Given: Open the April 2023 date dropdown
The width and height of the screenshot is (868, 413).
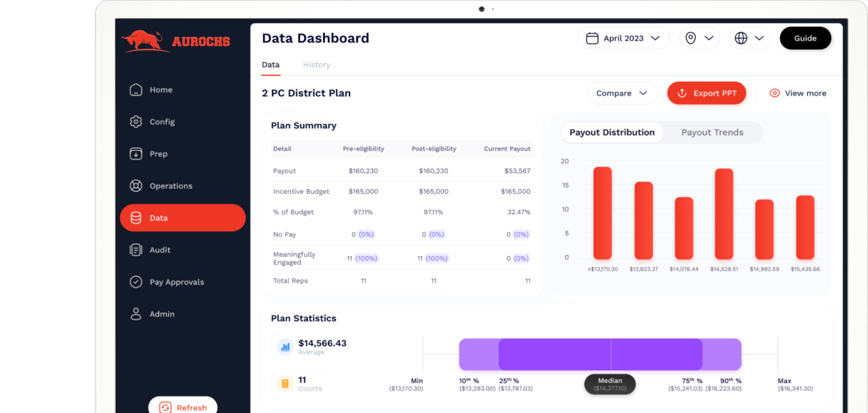Looking at the screenshot, I should [x=623, y=38].
